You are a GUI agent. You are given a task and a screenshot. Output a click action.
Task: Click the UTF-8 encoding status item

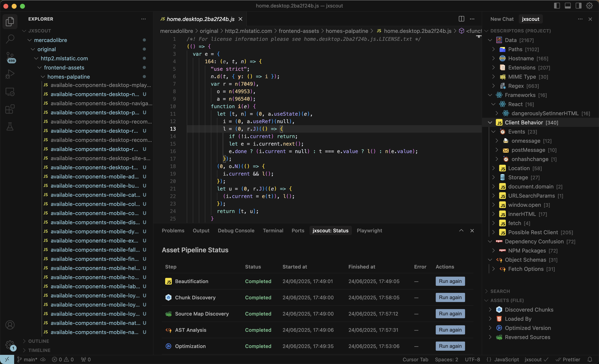[x=472, y=359]
